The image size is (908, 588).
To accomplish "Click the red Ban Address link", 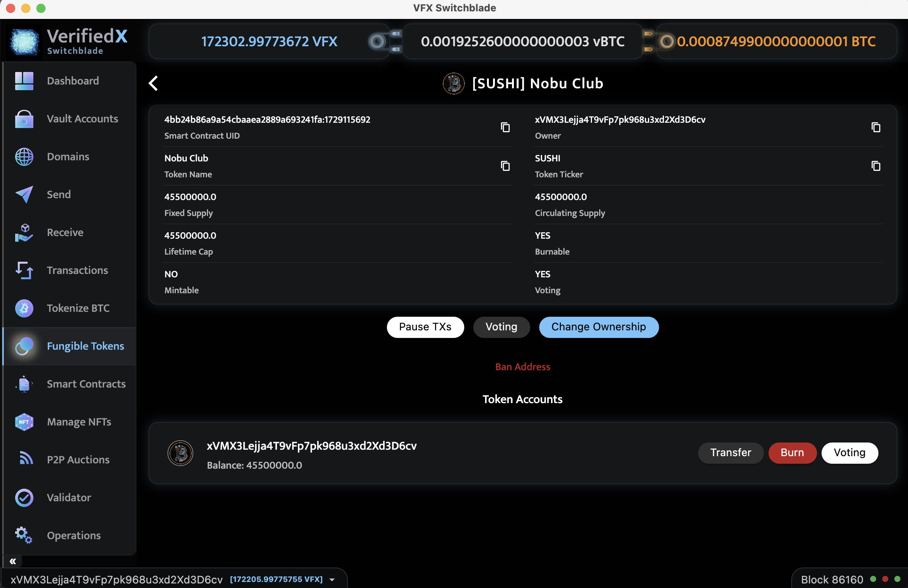I will (523, 367).
